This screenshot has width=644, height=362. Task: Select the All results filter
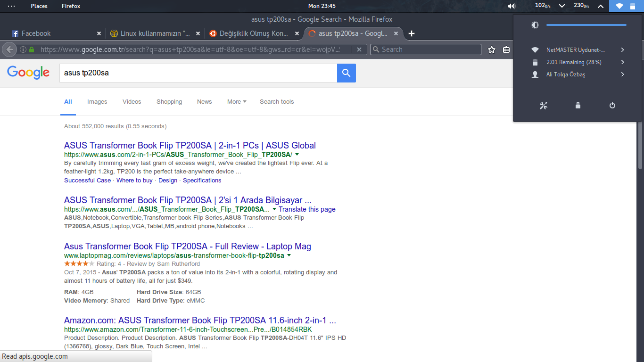coord(68,102)
